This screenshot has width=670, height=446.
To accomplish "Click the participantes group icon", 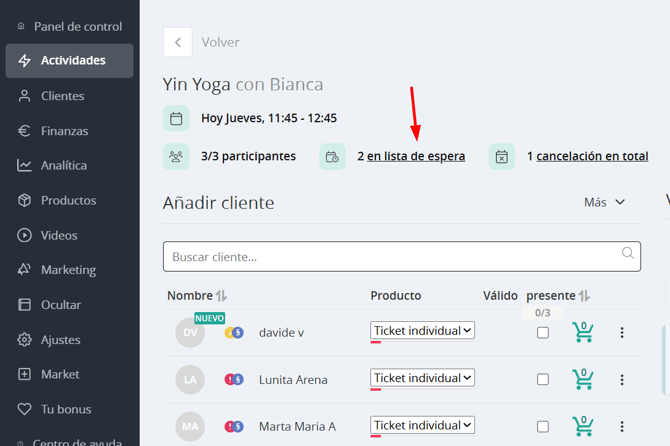I will tap(176, 156).
